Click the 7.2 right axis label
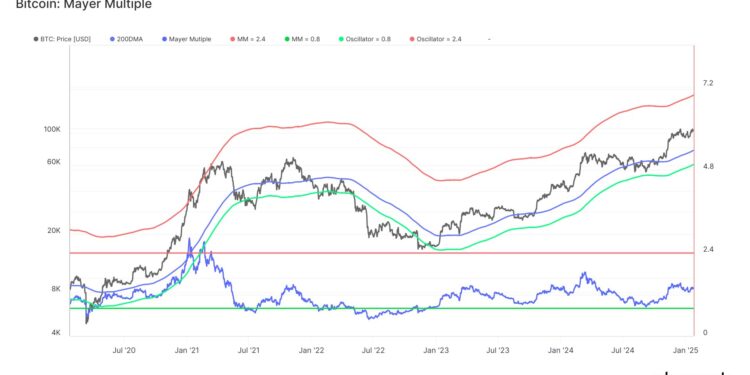The width and height of the screenshot is (750, 375). [708, 83]
